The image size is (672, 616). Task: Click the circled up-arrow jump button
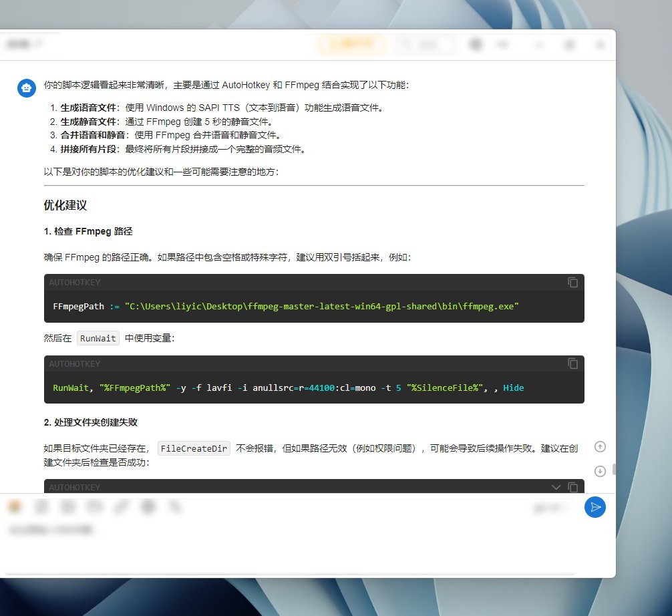[600, 447]
